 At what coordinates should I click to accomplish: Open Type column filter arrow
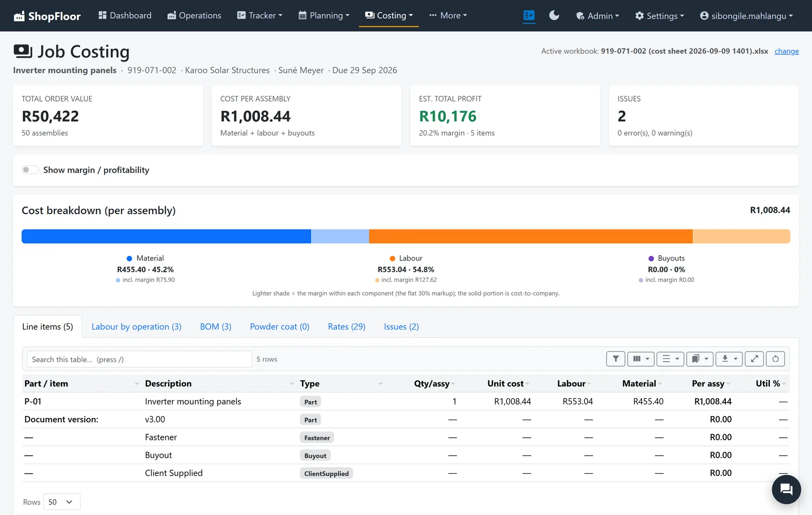tap(380, 384)
